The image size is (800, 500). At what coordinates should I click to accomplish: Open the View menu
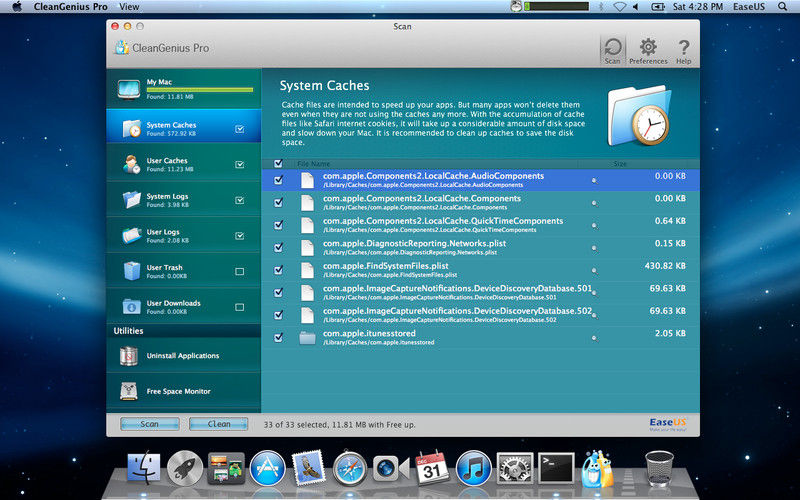pyautogui.click(x=129, y=7)
